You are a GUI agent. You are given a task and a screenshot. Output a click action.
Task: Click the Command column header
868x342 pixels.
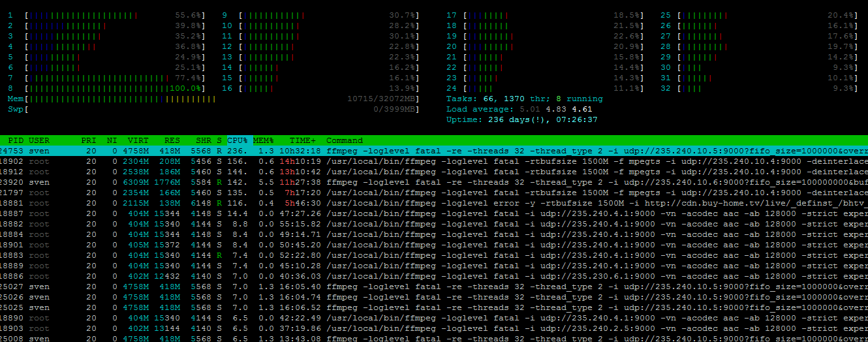coord(345,140)
